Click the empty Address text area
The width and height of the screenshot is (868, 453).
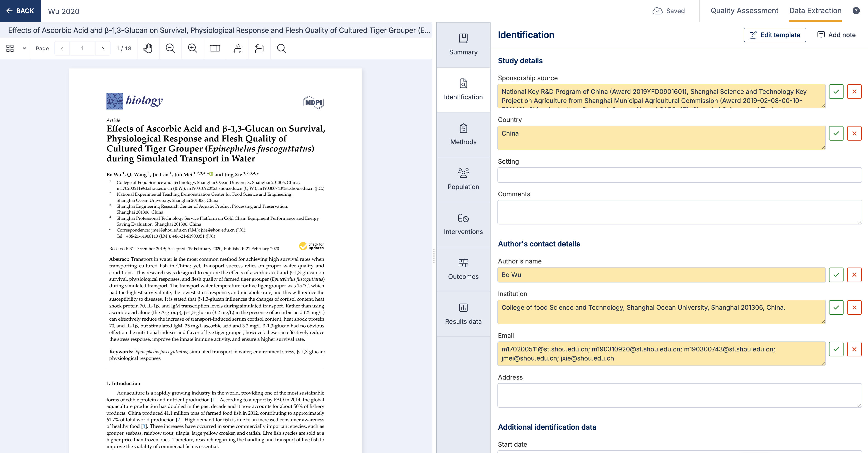(x=680, y=395)
